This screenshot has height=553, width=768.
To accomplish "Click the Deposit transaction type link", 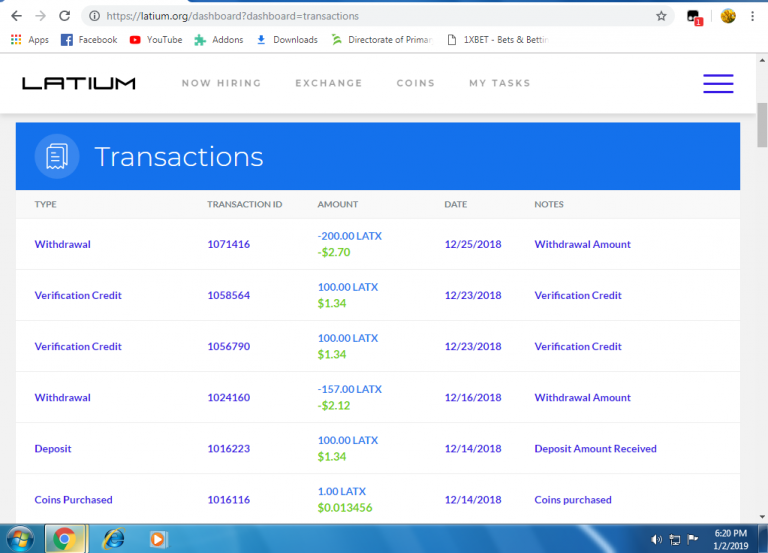I will tap(53, 449).
